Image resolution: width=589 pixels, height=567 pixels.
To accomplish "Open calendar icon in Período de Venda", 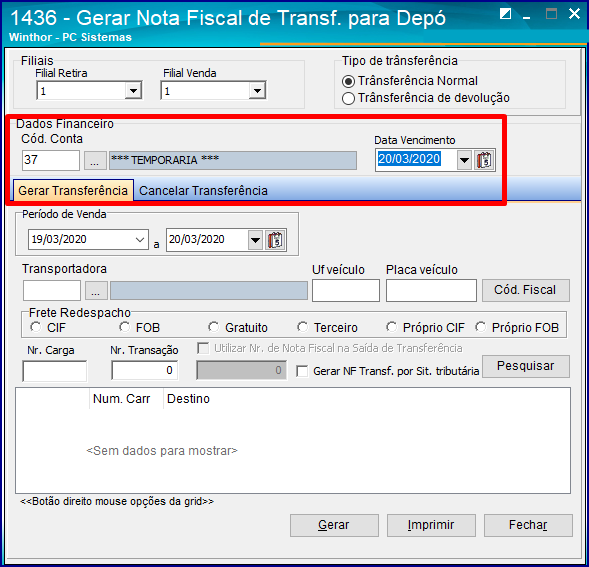I will tap(275, 240).
